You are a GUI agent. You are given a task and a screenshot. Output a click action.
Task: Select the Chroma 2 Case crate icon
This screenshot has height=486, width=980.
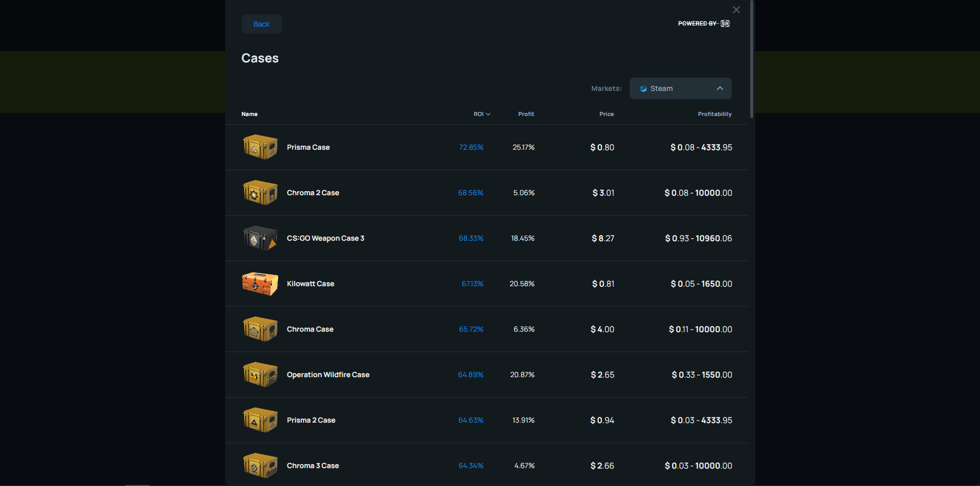coord(260,193)
